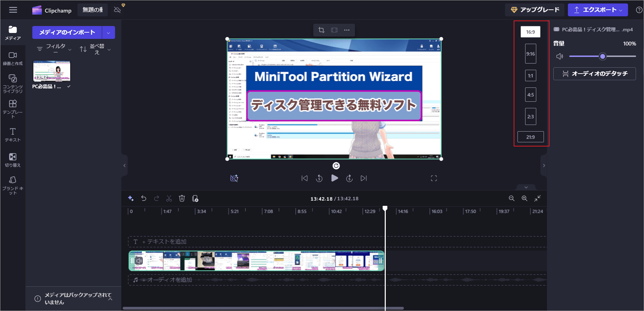This screenshot has width=644, height=311.
Task: Delete the selected clip with trash icon
Action: [x=182, y=198]
